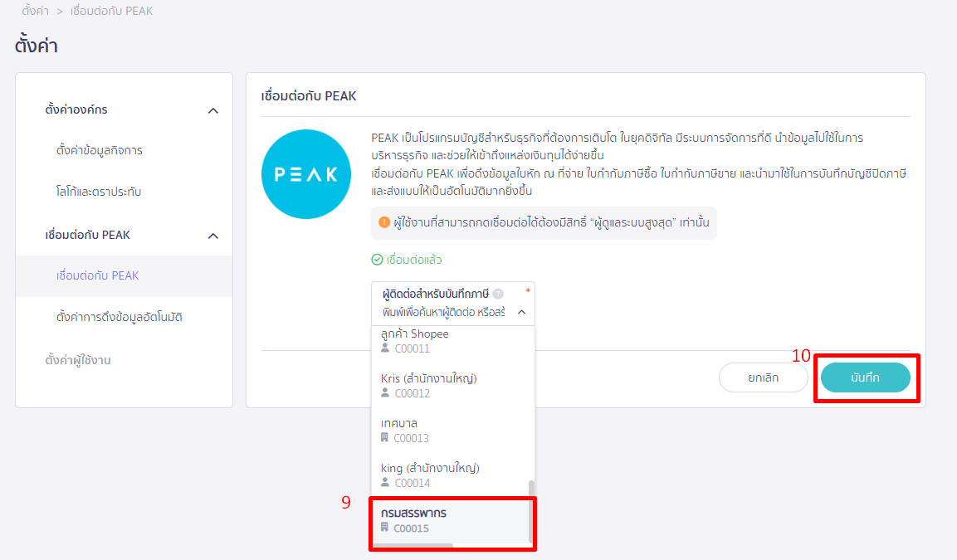The height and width of the screenshot is (560, 957).
Task: Click building icon next to C00013
Action: click(x=384, y=437)
